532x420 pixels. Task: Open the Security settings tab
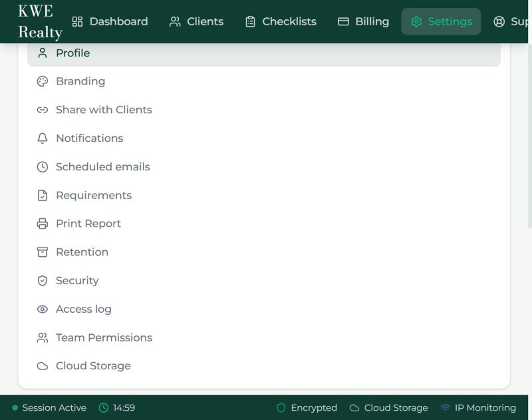[x=264, y=281]
